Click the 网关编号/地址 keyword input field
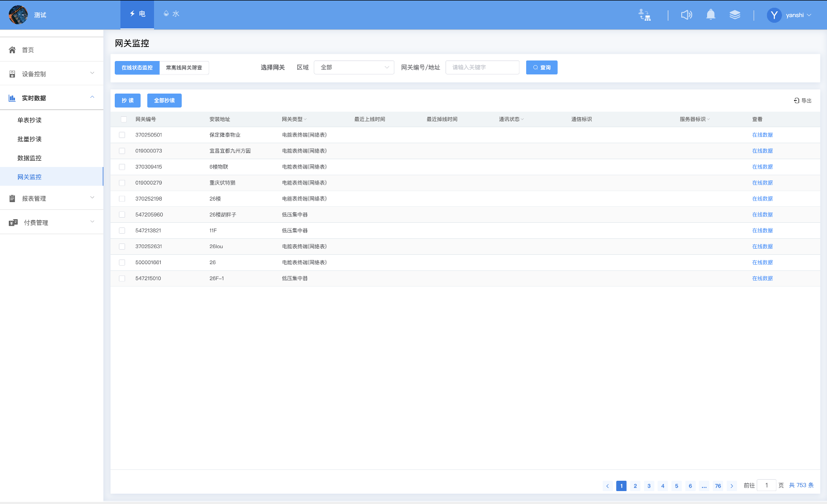 pyautogui.click(x=482, y=68)
